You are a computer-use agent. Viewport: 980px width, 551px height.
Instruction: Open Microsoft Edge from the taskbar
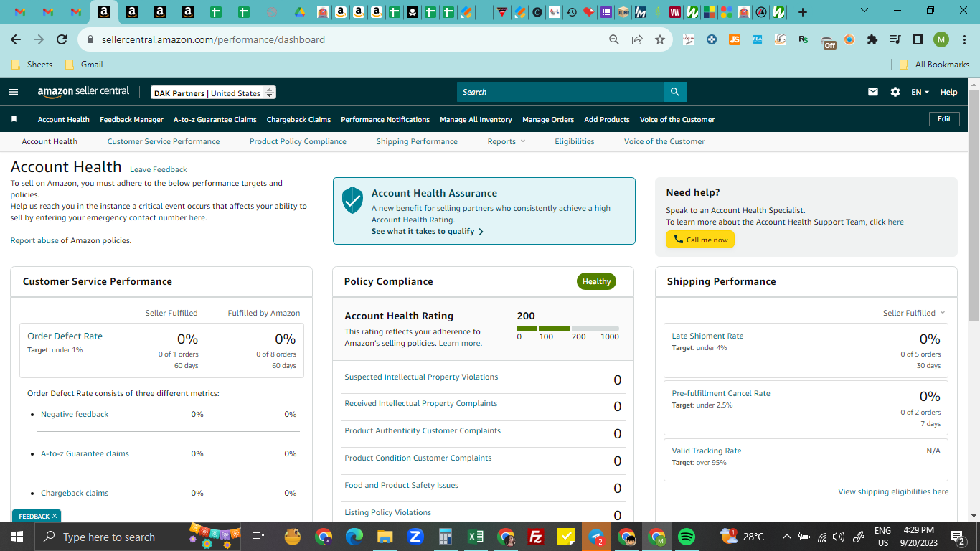pyautogui.click(x=354, y=537)
